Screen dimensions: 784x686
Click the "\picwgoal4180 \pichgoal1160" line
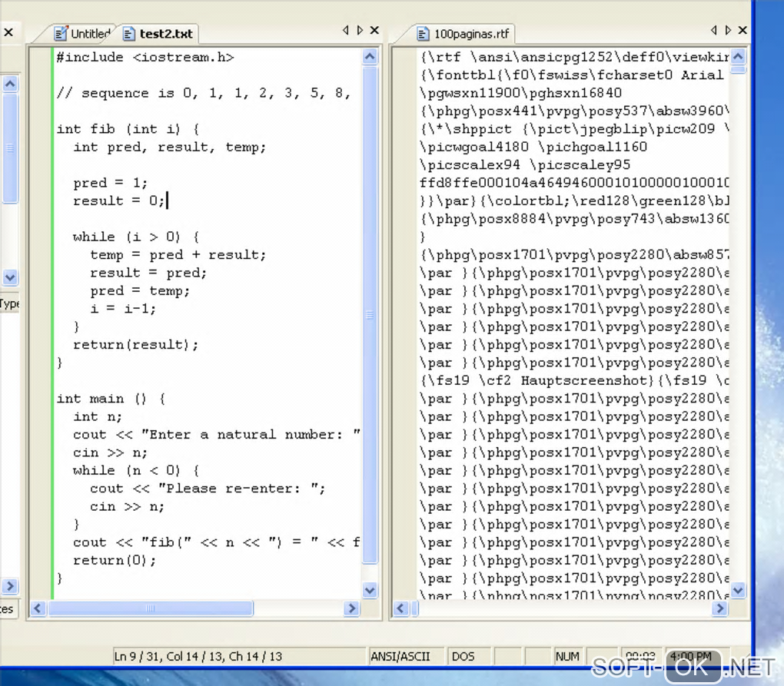click(x=533, y=147)
